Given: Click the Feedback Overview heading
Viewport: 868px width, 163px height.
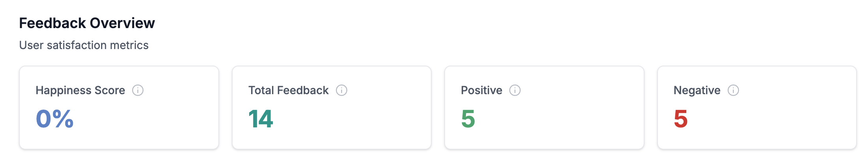Looking at the screenshot, I should pyautogui.click(x=87, y=23).
